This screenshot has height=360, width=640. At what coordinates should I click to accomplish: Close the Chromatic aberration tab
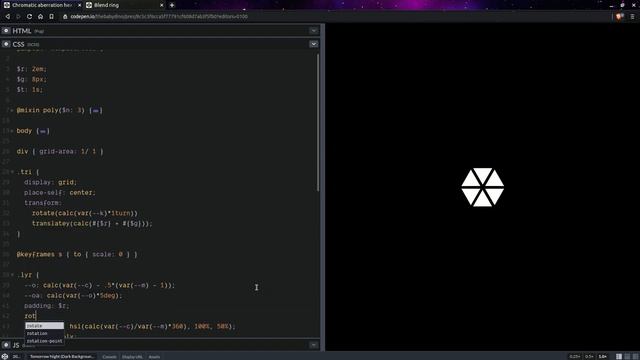click(79, 5)
